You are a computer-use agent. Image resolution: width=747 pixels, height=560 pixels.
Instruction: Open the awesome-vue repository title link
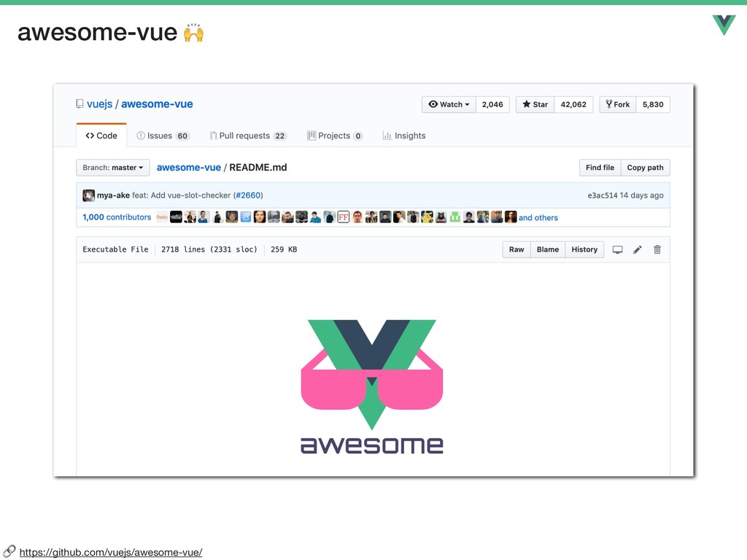(157, 104)
